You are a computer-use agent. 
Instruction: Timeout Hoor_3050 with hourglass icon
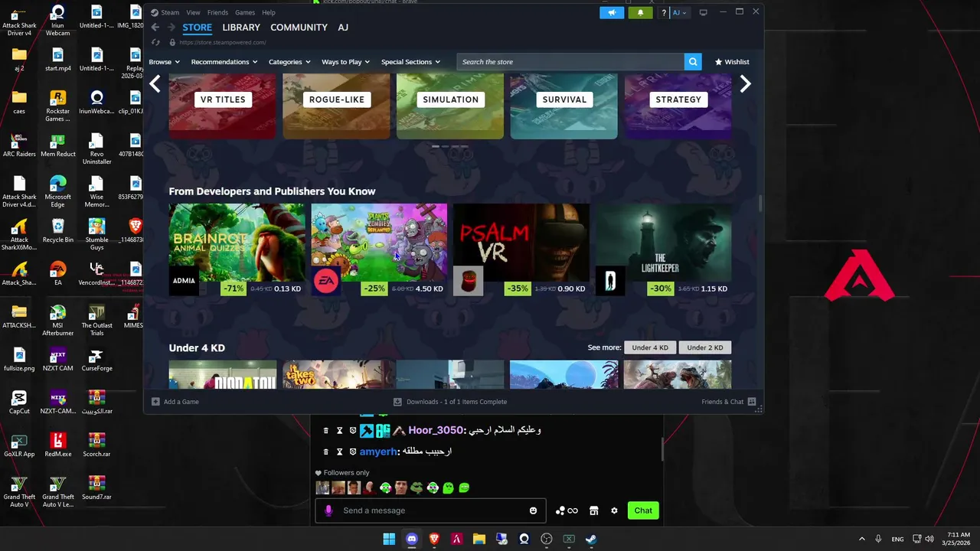tap(339, 431)
